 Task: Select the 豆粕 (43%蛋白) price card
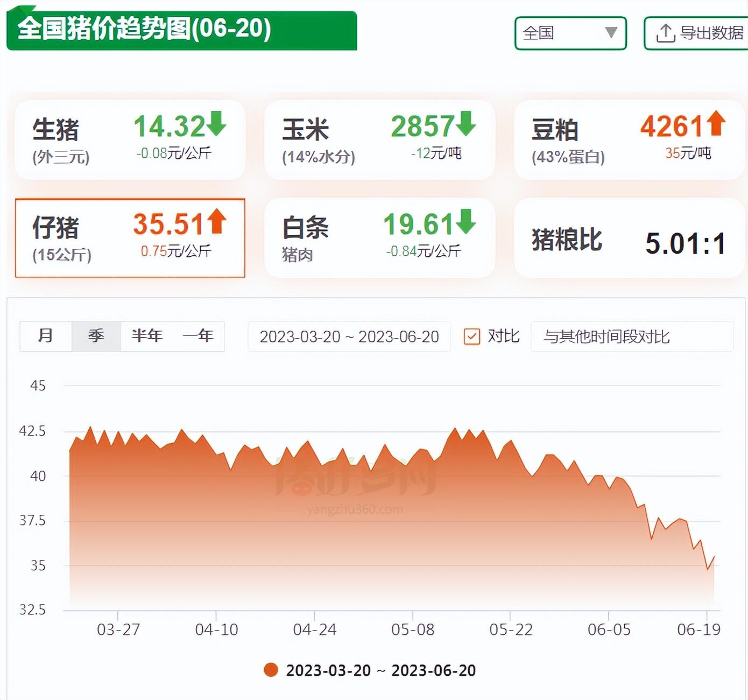click(629, 140)
